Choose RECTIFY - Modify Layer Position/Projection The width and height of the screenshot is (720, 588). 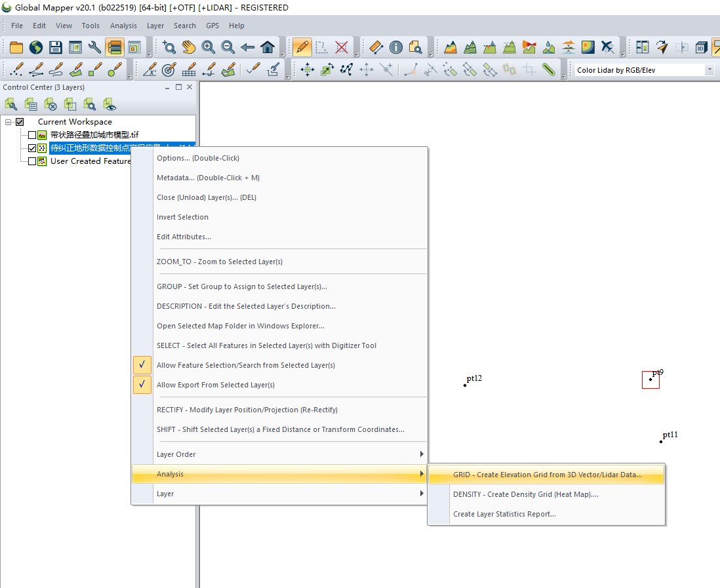tap(279, 410)
